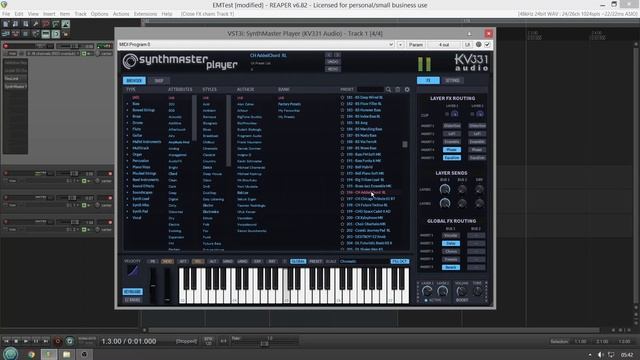Select Factory Presets in the Bank column

[289, 104]
